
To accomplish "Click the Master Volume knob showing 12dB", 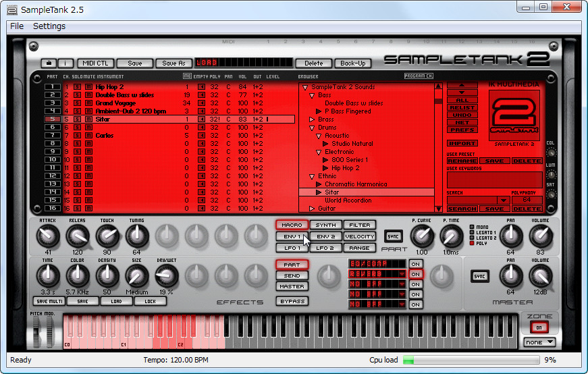I will click(540, 275).
